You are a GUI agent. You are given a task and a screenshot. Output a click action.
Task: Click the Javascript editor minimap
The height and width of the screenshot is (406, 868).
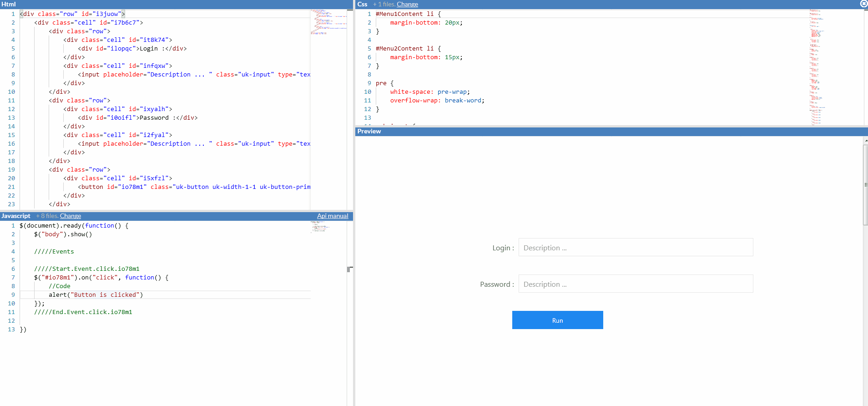(x=321, y=227)
